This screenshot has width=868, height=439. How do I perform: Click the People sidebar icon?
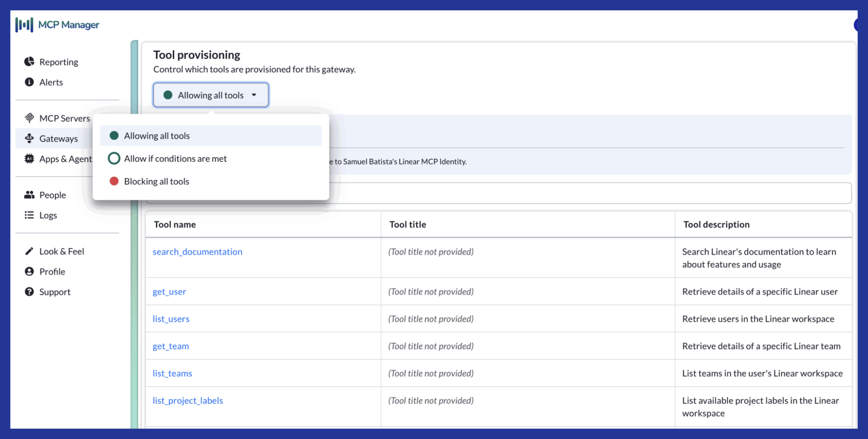(28, 195)
